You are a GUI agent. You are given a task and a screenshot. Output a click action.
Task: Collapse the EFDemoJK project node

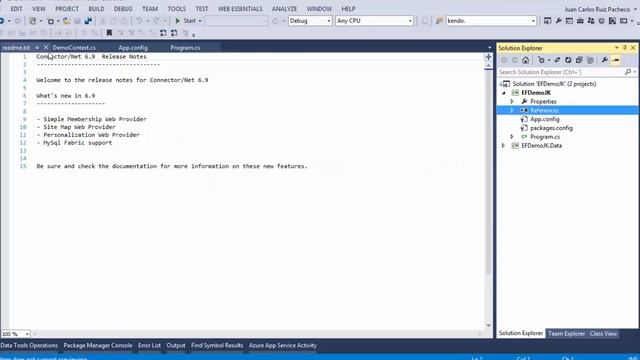[503, 93]
